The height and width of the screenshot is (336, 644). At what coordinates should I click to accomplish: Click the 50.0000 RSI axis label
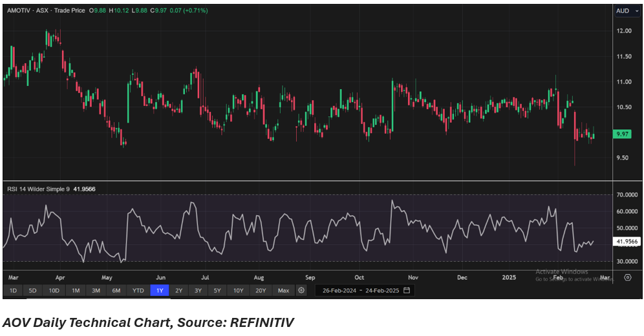pos(627,228)
